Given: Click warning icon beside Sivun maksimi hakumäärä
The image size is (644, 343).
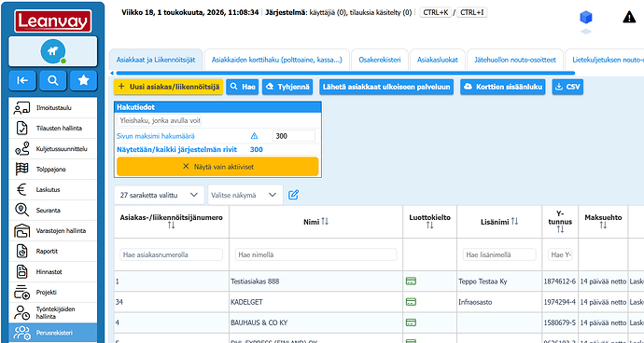Looking at the screenshot, I should click(254, 136).
